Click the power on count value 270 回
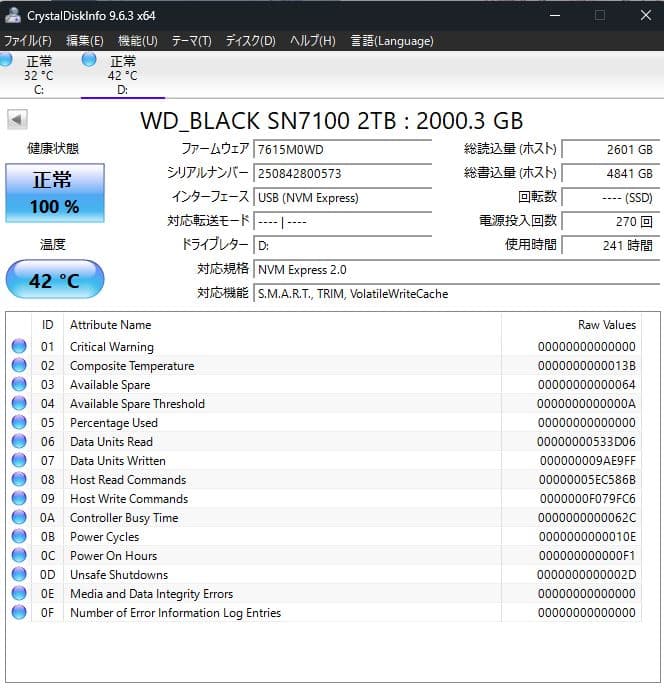The width and height of the screenshot is (664, 688). (x=610, y=222)
